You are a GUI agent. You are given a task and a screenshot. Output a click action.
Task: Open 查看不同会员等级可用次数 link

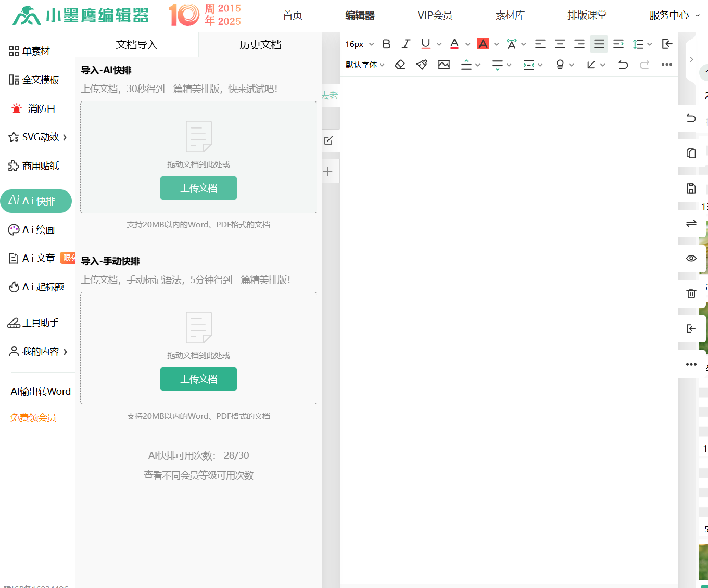point(198,476)
